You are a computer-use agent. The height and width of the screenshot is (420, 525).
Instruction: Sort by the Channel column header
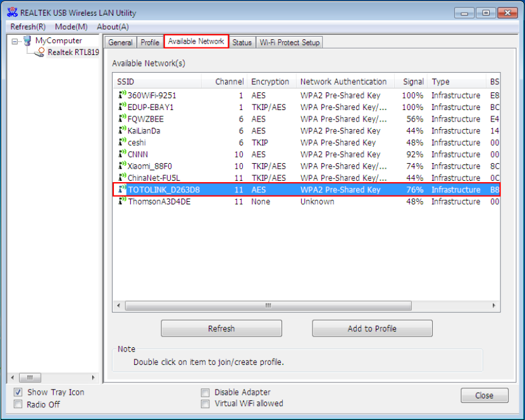coord(224,82)
